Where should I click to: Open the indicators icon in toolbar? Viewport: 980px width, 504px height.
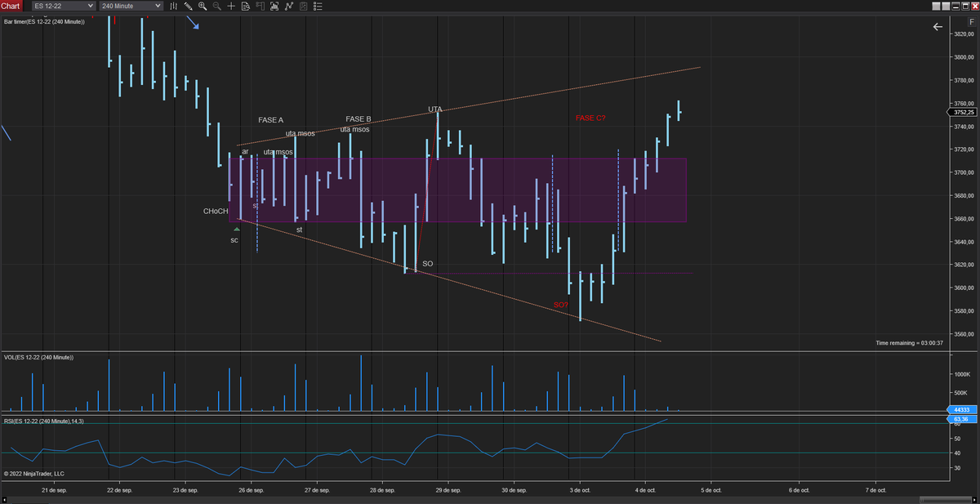click(274, 6)
